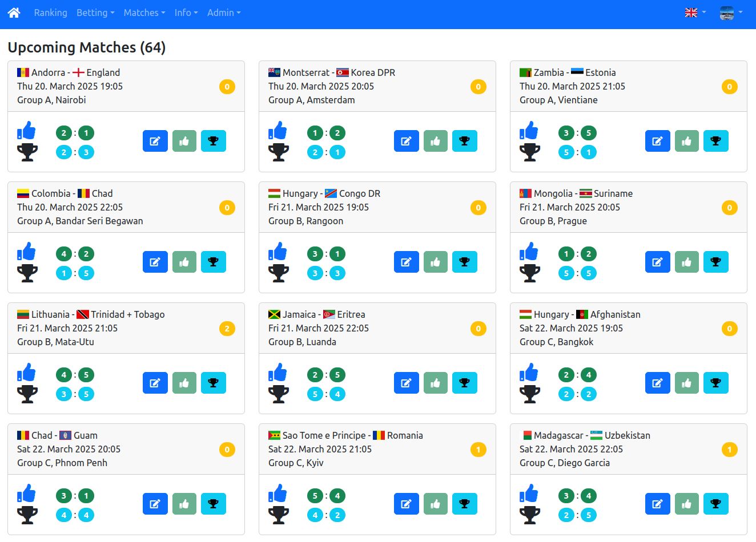Edit the Montserrat - Korea DPR match
This screenshot has width=756, height=542.
pos(407,141)
